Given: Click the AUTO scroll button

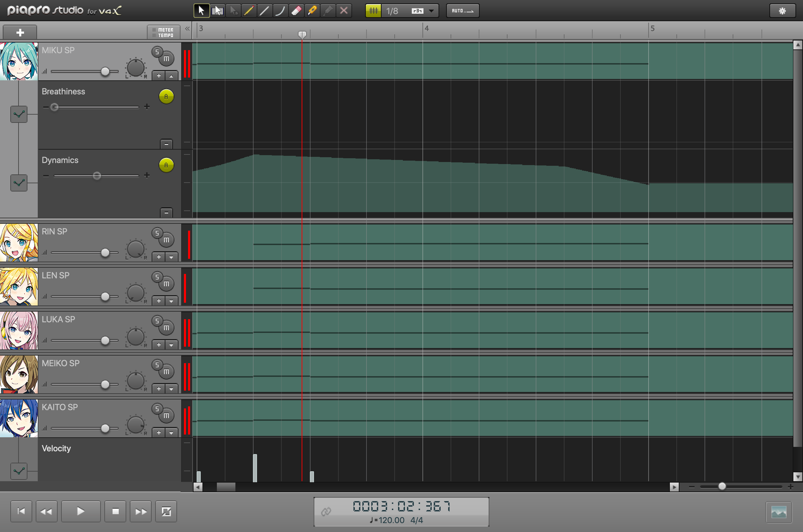Looking at the screenshot, I should (x=463, y=11).
